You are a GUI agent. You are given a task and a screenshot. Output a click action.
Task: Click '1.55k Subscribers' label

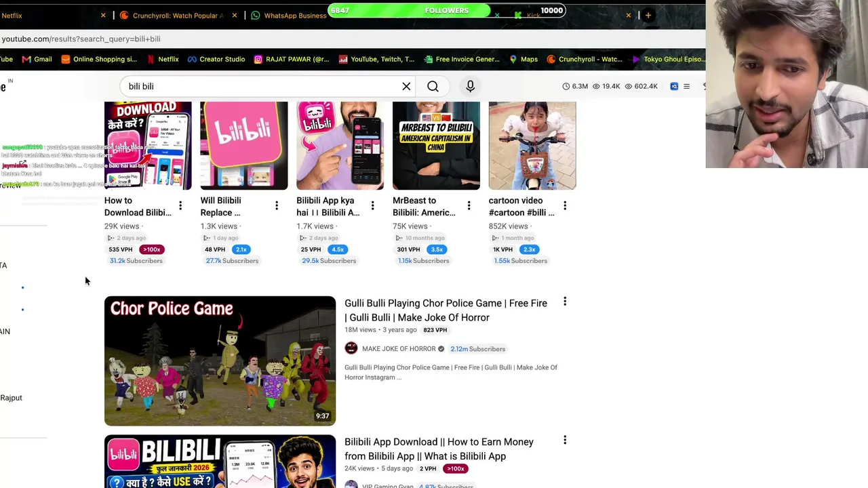click(x=520, y=261)
